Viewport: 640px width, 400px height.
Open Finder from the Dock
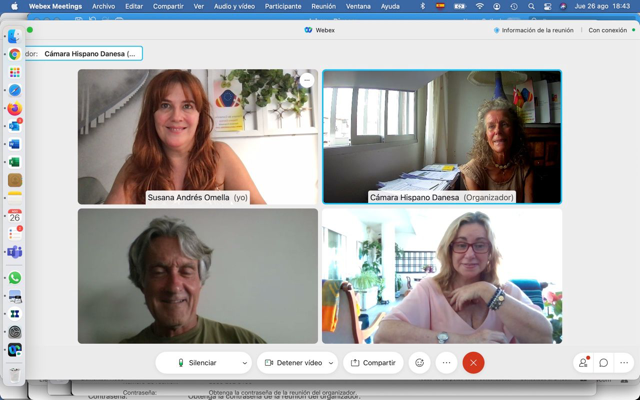coord(15,36)
